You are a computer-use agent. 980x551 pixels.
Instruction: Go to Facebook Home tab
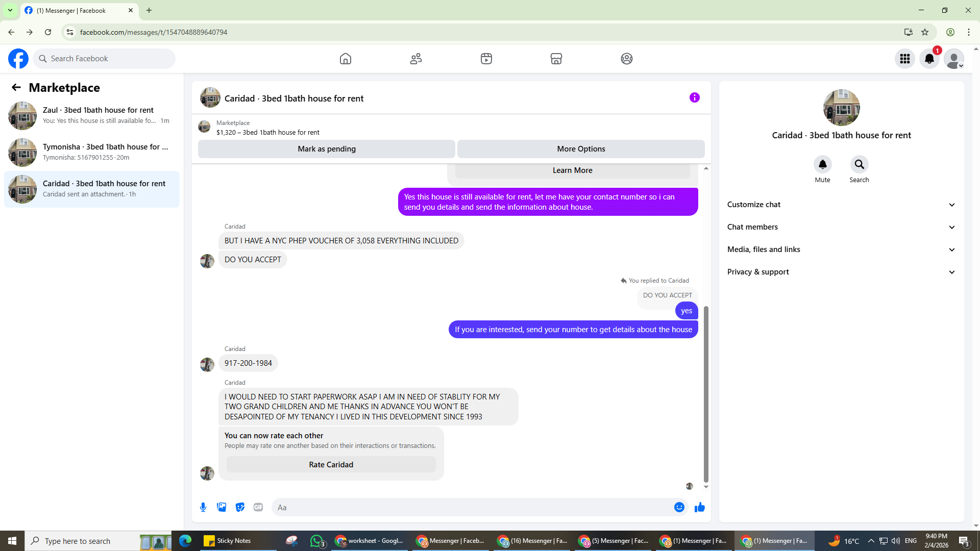click(346, 59)
